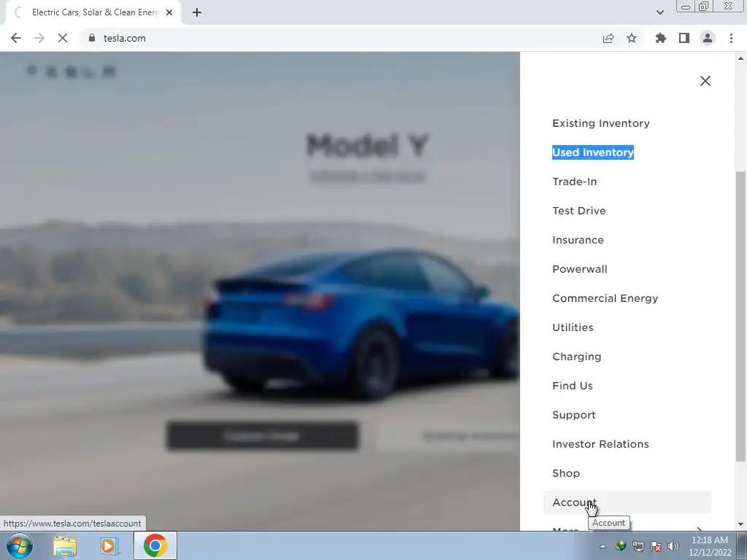Click scrollbar up arrow

(740, 58)
